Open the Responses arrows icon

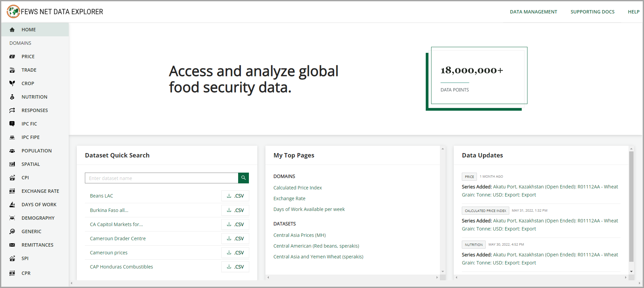[x=12, y=110]
